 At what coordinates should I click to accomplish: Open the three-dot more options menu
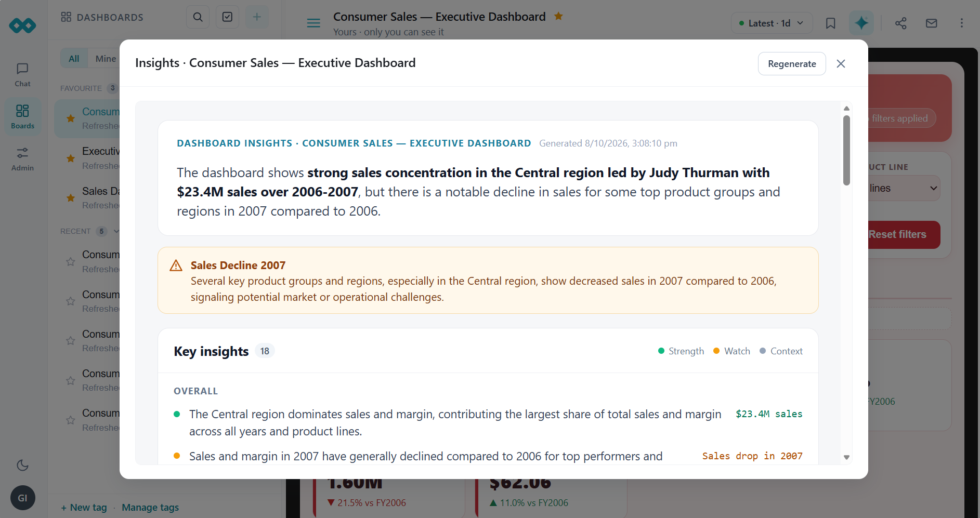click(962, 23)
